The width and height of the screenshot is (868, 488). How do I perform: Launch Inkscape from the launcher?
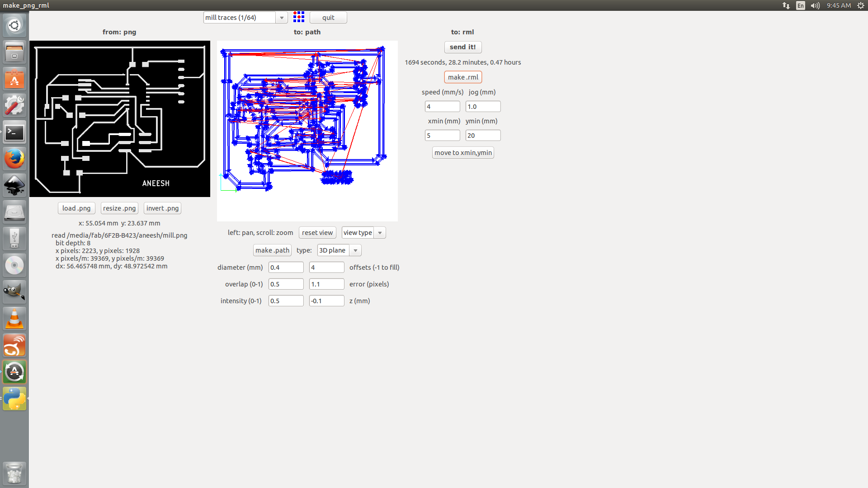(14, 186)
